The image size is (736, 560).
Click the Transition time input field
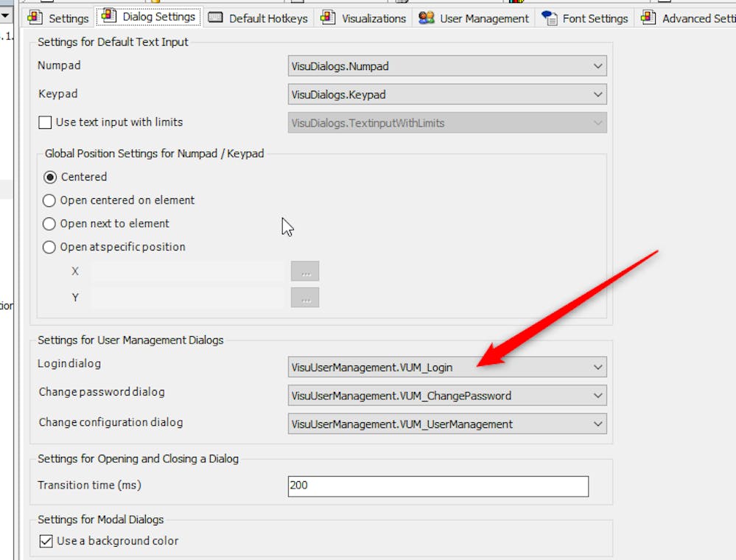(438, 486)
